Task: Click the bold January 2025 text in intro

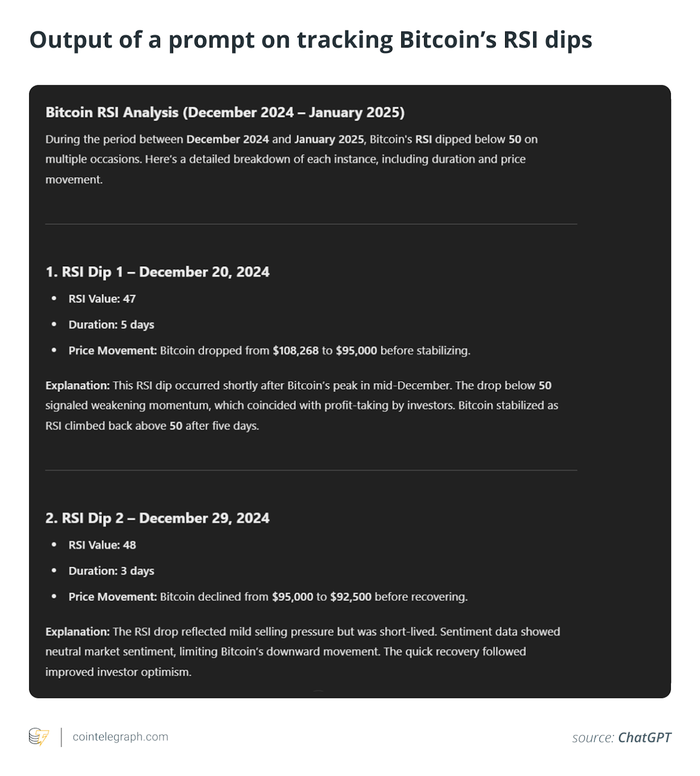Action: (329, 140)
